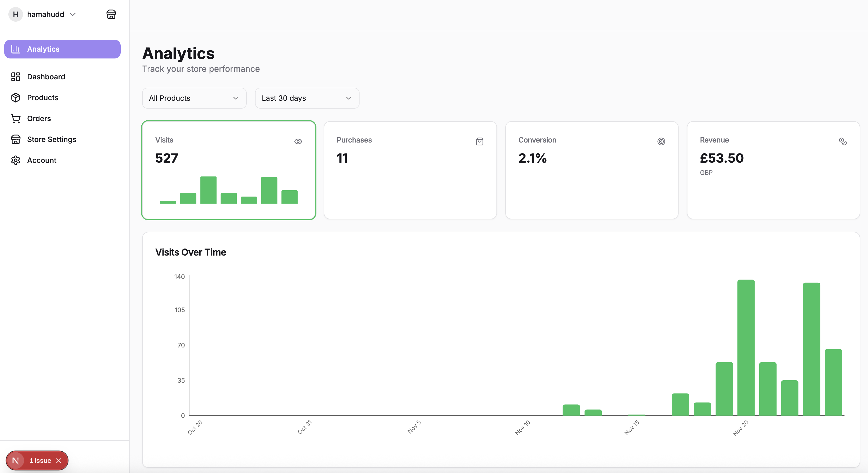Click the coins icon on the Revenue card
This screenshot has height=473, width=868.
pyautogui.click(x=843, y=141)
